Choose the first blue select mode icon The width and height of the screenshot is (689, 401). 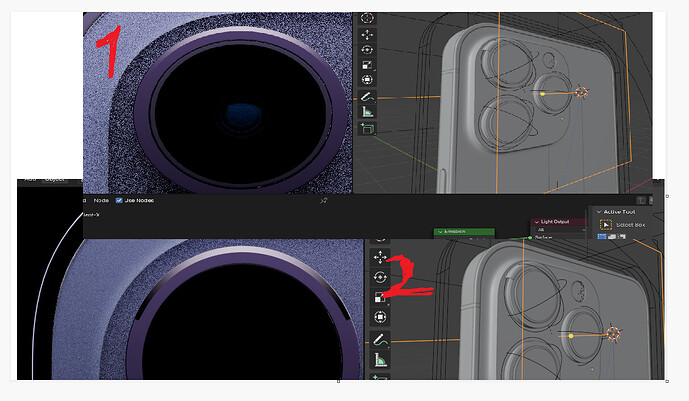[x=602, y=237]
